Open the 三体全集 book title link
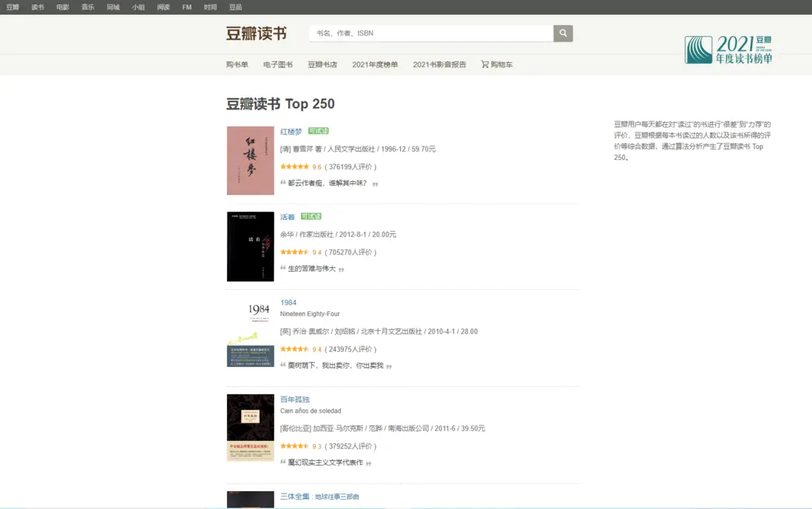This screenshot has height=509, width=812. click(319, 496)
